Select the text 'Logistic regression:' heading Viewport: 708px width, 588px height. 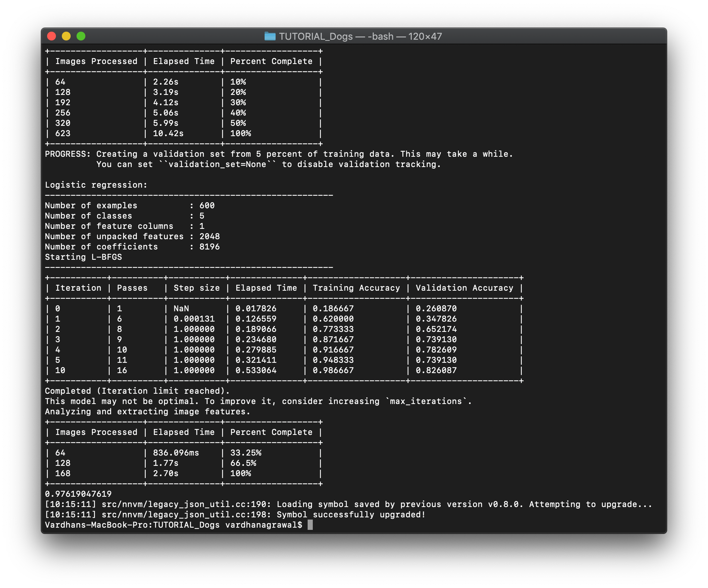pyautogui.click(x=96, y=185)
